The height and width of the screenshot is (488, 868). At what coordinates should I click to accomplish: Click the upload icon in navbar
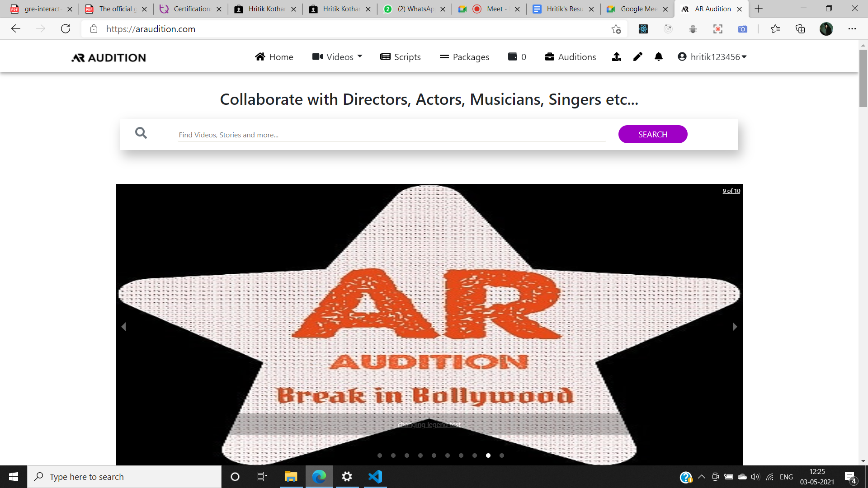click(617, 56)
